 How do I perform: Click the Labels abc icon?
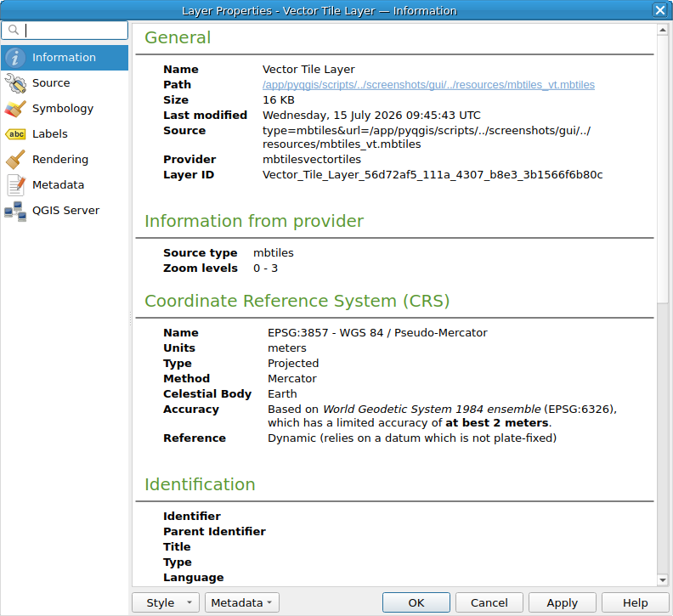coord(16,134)
